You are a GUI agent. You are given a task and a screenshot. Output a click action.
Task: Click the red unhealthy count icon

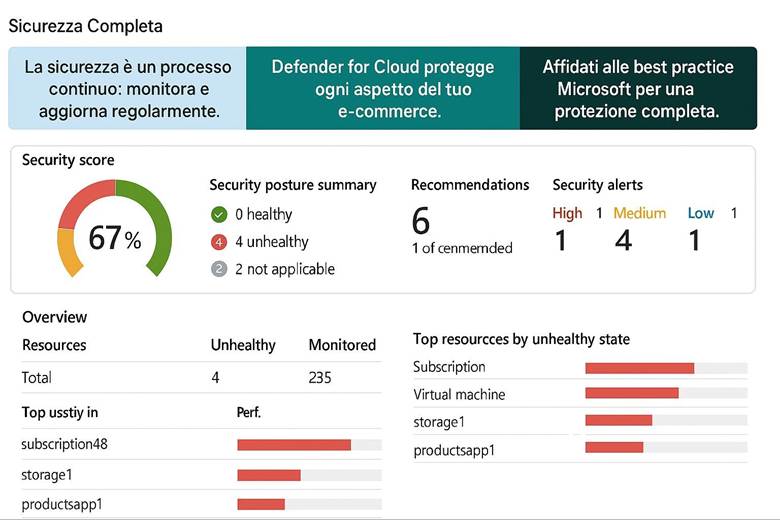pos(219,242)
